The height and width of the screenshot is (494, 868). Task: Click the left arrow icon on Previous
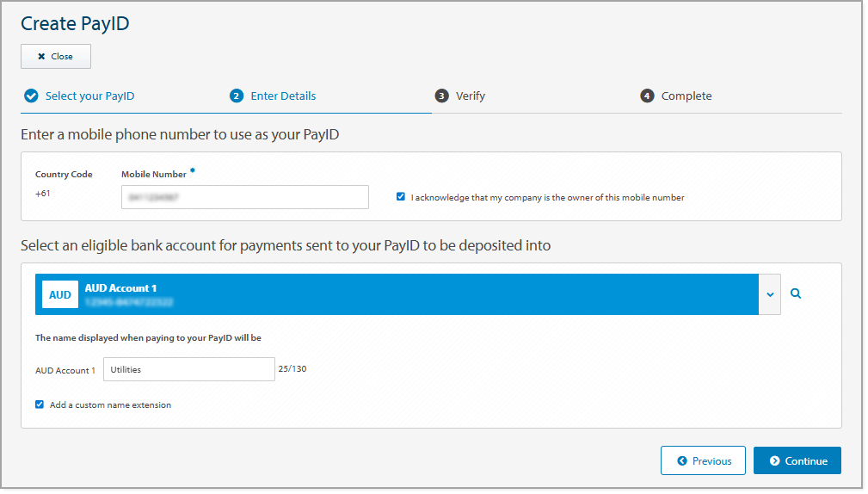682,461
